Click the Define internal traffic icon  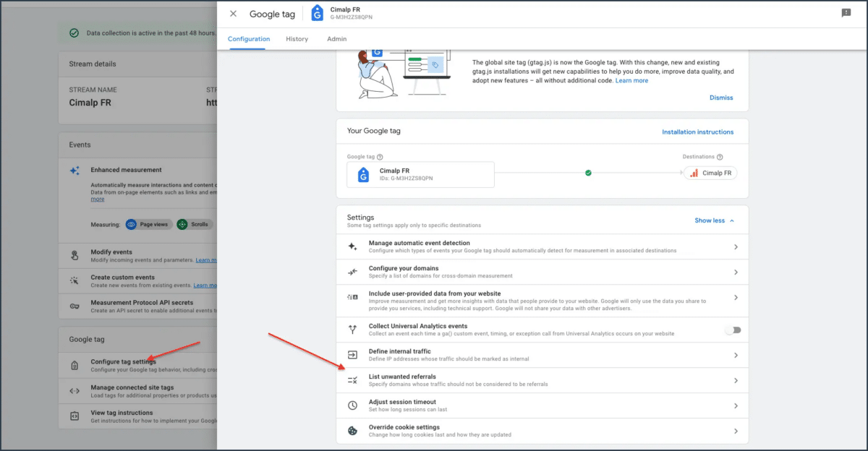(352, 355)
